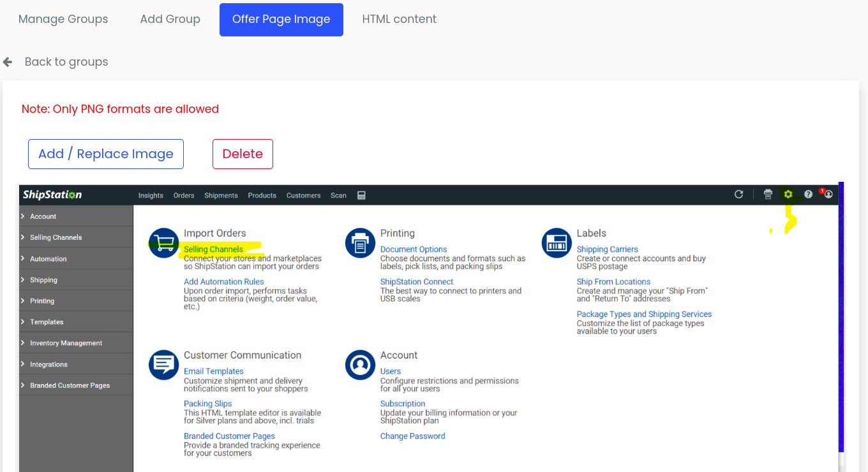The image size is (868, 472).
Task: Click the Customer Communication speech bubble icon
Action: (x=163, y=365)
